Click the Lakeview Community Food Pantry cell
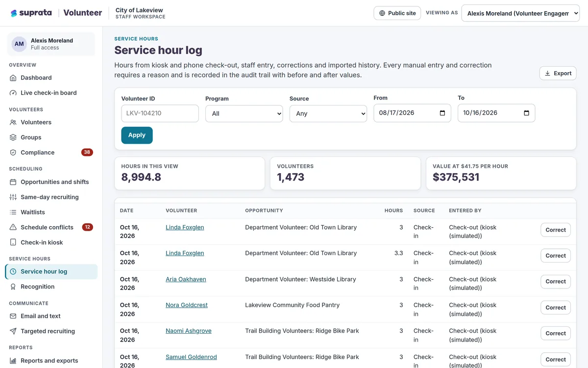The height and width of the screenshot is (368, 588). pos(292,305)
